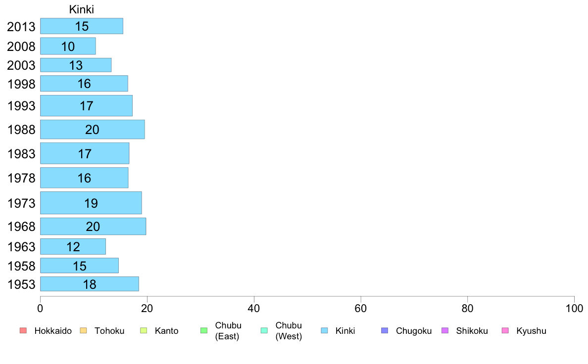Select the 2008 bar showing 10
The image size is (588, 364).
pyautogui.click(x=68, y=46)
